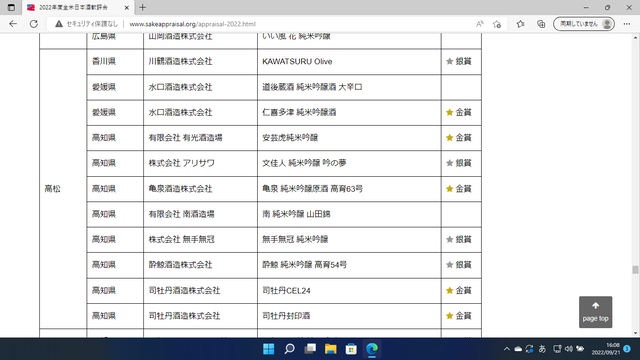Click the 文佳人 純米吟醸 吟の夢 cell
The height and width of the screenshot is (360, 640).
349,163
